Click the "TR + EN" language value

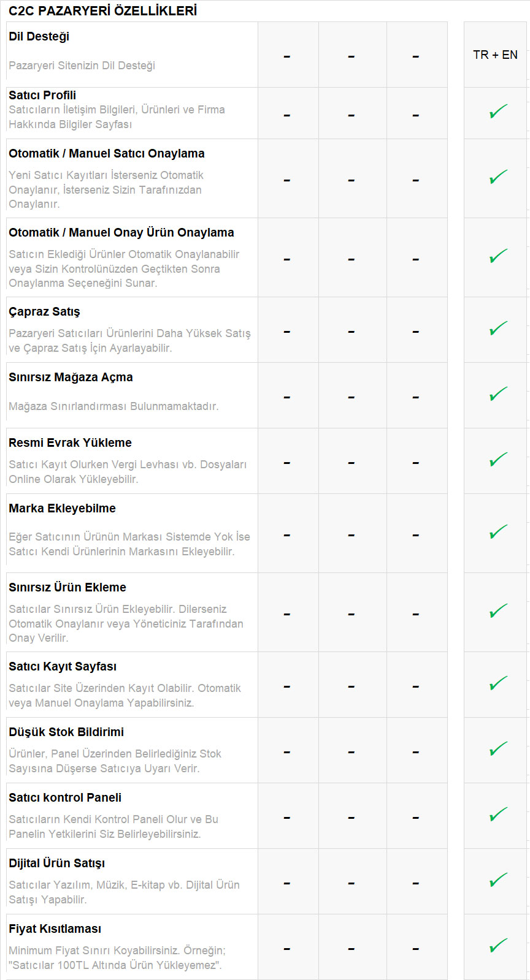click(x=495, y=55)
